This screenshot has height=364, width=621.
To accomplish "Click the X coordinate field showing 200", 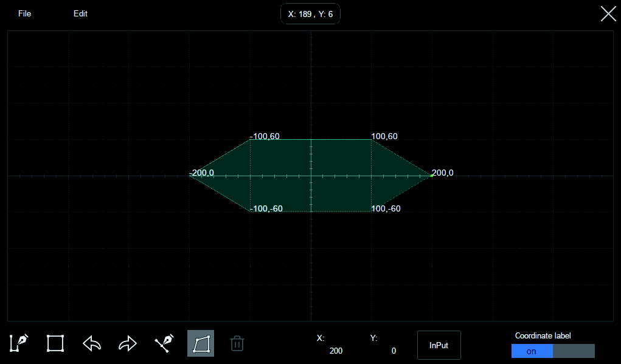I will click(x=336, y=351).
